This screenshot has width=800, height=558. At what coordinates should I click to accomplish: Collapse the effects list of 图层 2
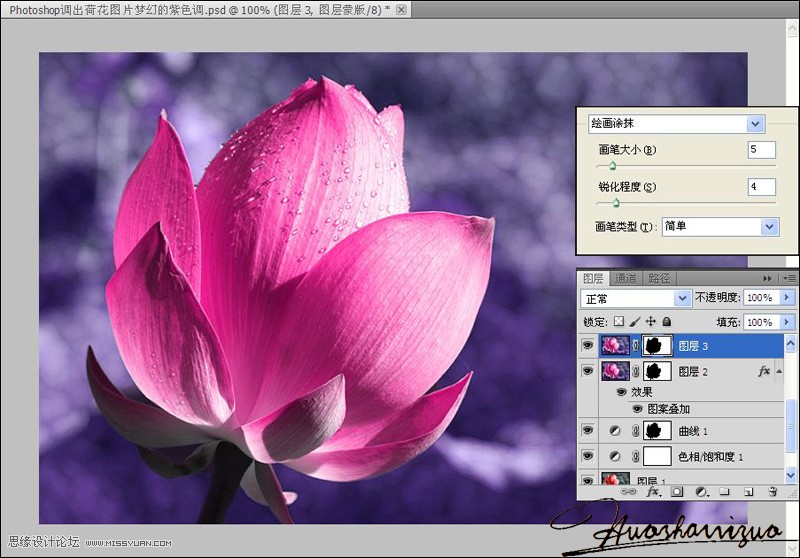[x=779, y=371]
